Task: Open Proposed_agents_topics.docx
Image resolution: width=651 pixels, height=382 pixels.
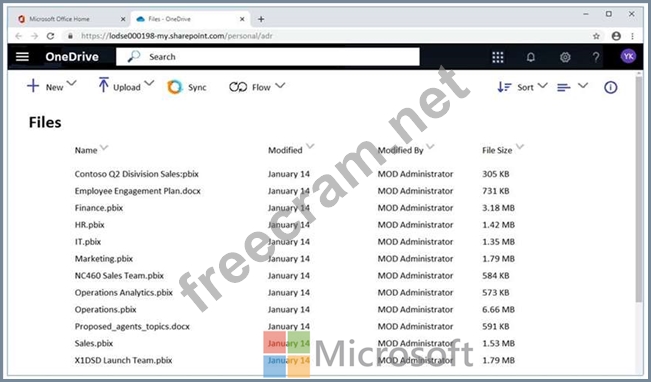Action: (132, 326)
